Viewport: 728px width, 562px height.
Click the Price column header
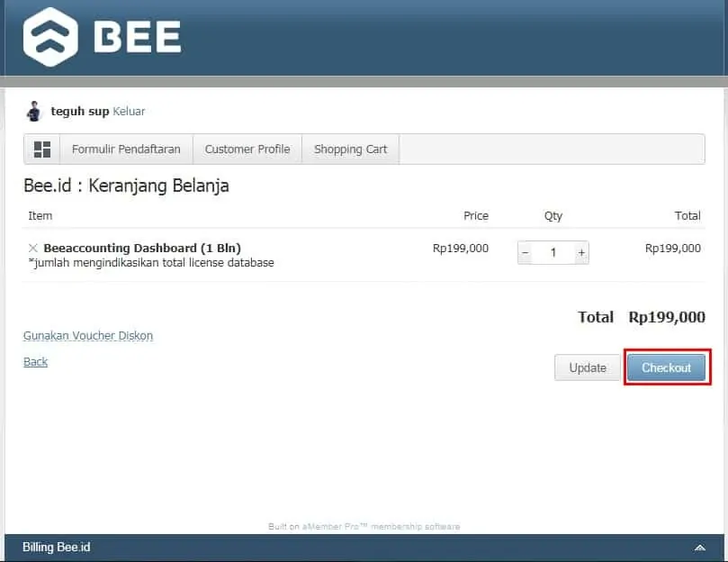[476, 215]
